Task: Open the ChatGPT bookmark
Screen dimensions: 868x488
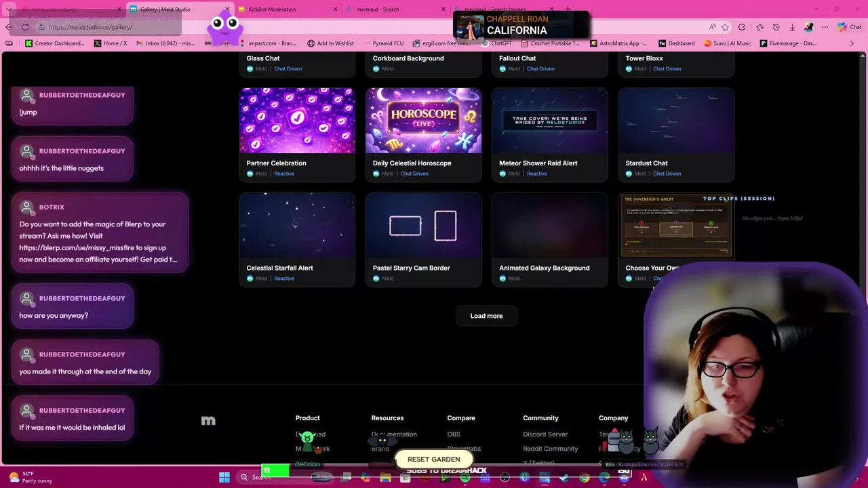Action: tap(496, 43)
